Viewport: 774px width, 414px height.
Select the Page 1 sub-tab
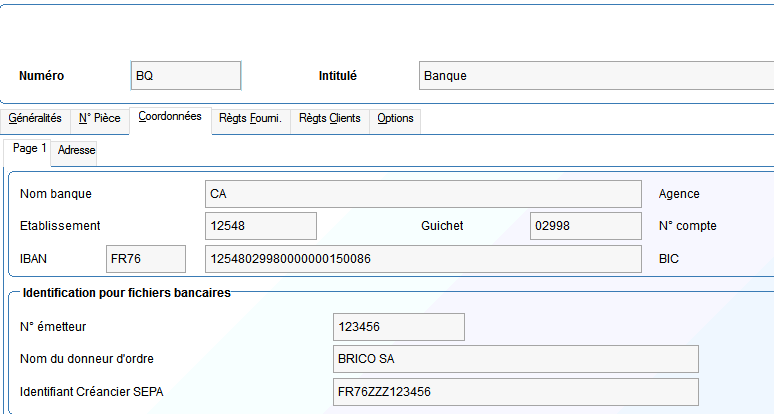pos(29,149)
